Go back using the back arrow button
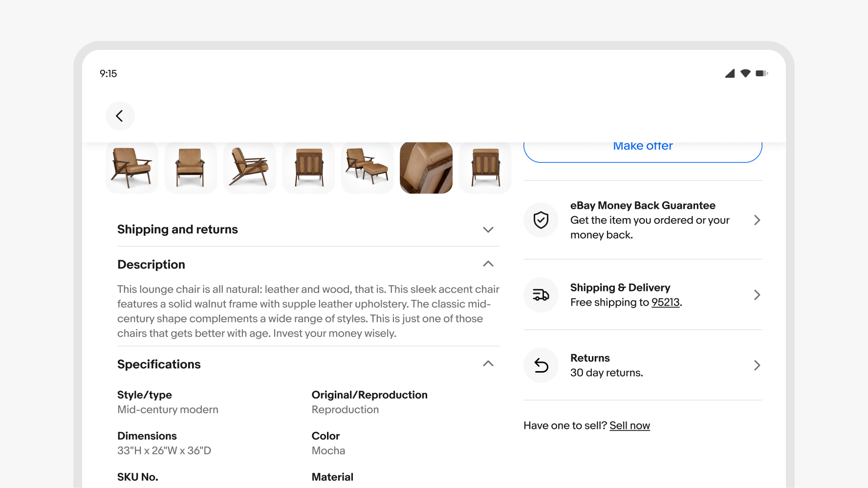 point(120,116)
